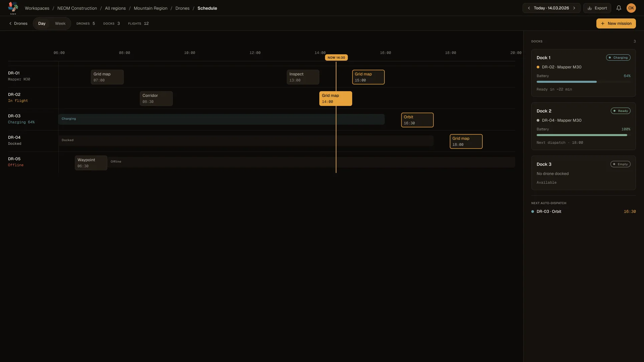Open the OK user avatar menu

tap(631, 8)
